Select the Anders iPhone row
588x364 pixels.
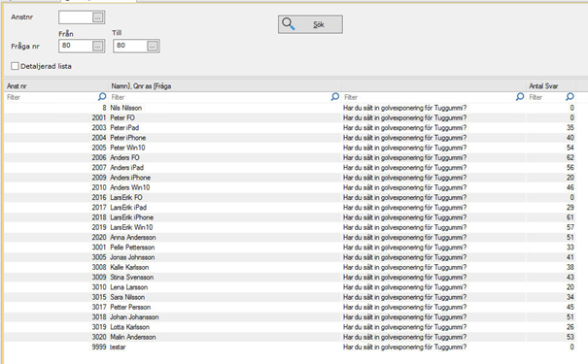tap(290, 178)
